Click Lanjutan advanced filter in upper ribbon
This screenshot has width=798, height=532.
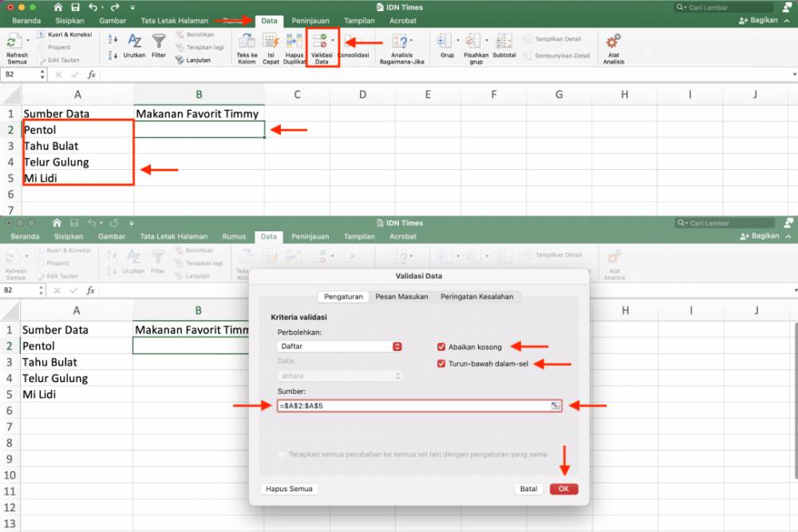tap(193, 60)
